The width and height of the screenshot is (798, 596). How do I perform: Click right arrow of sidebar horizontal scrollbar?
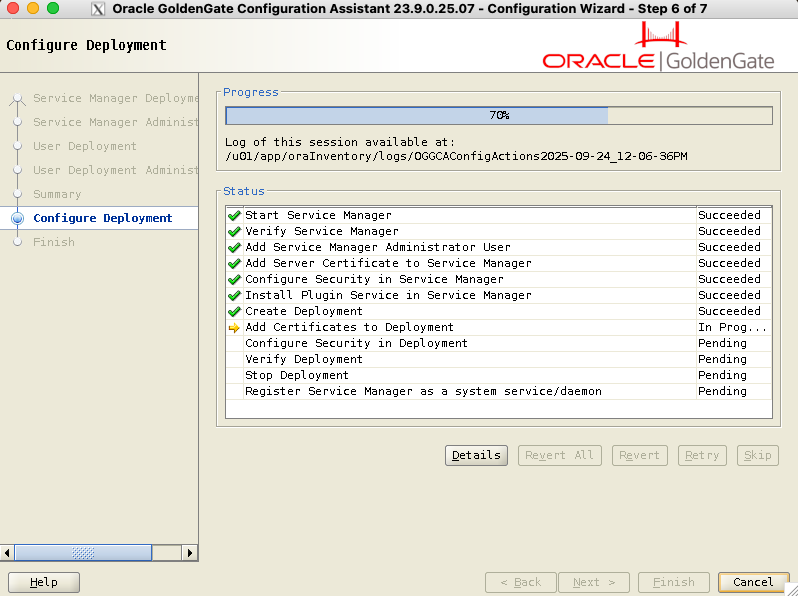[191, 552]
